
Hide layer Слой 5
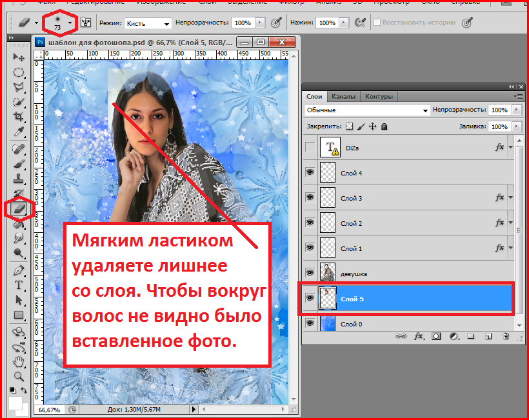310,298
